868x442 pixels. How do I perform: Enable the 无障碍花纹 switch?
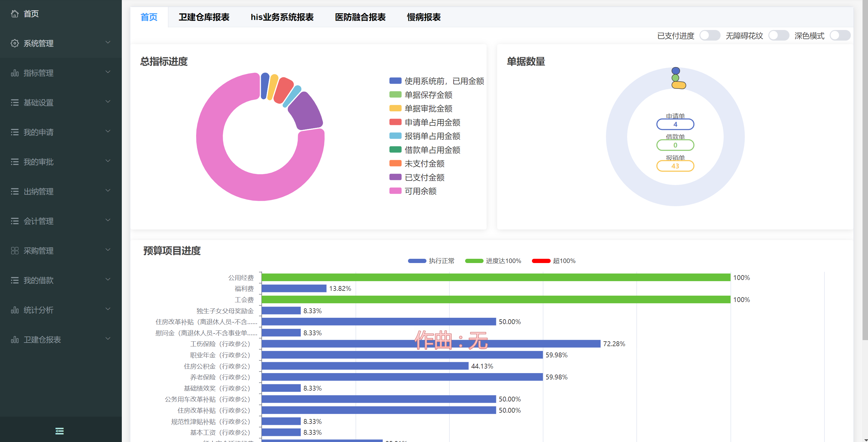(778, 35)
